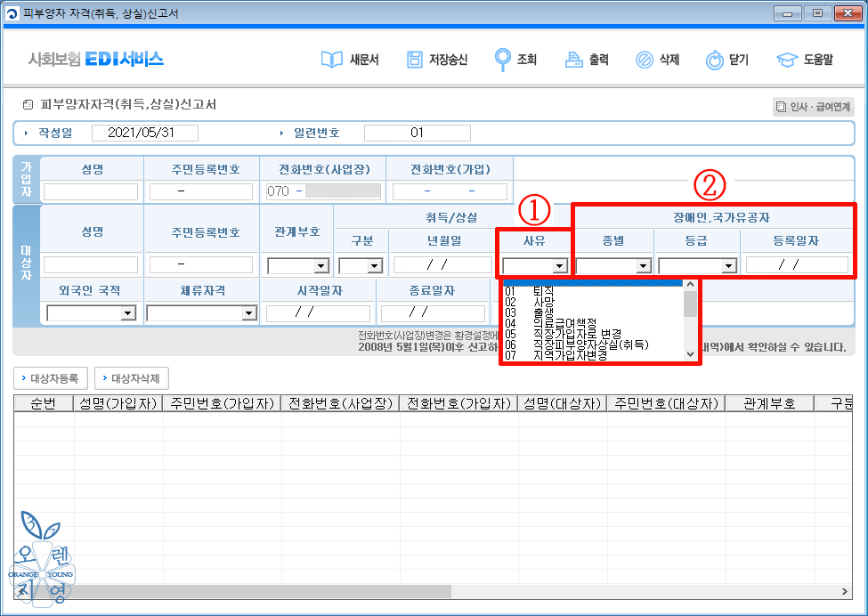Click the reason list scroll up arrow

click(x=690, y=285)
